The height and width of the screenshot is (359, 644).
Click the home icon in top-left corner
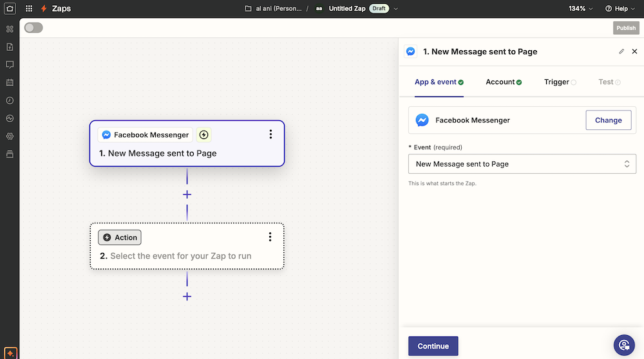10,9
